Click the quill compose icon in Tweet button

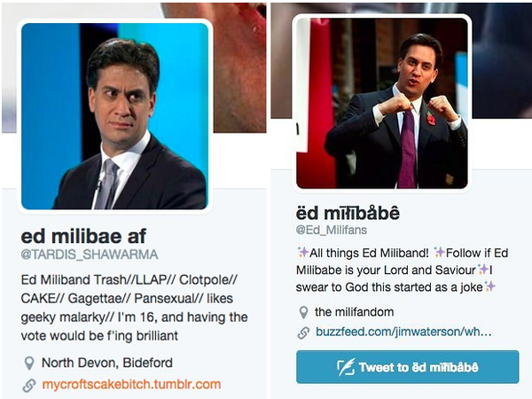(346, 367)
